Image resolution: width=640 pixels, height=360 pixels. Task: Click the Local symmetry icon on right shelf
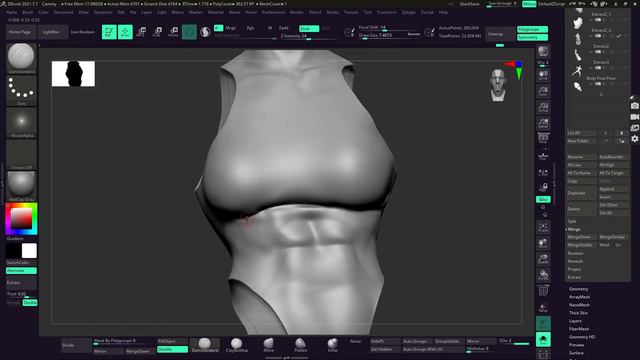pyautogui.click(x=543, y=173)
